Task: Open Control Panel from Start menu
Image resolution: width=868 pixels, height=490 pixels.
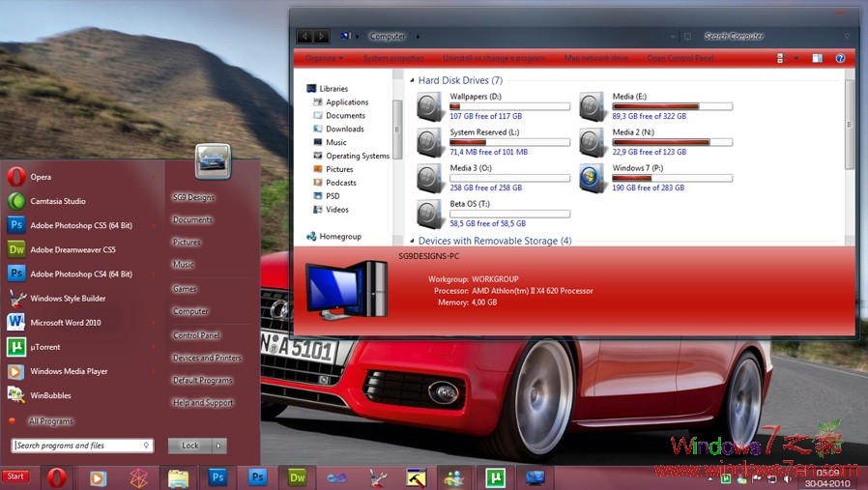Action: 196,335
